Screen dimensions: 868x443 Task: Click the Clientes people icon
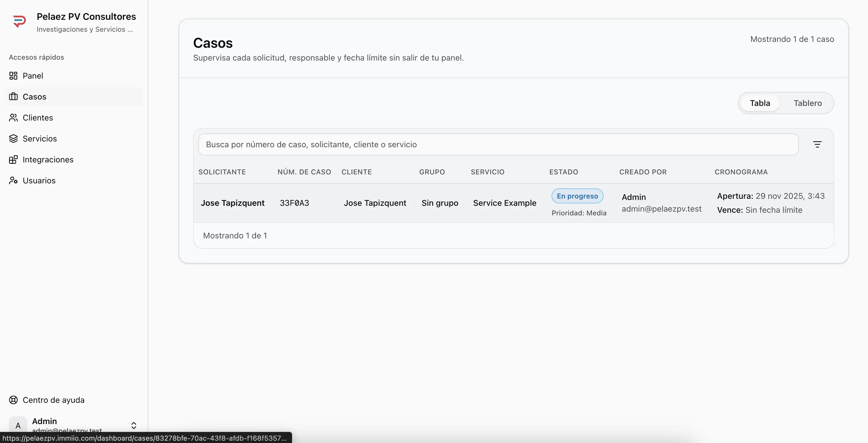tap(13, 118)
